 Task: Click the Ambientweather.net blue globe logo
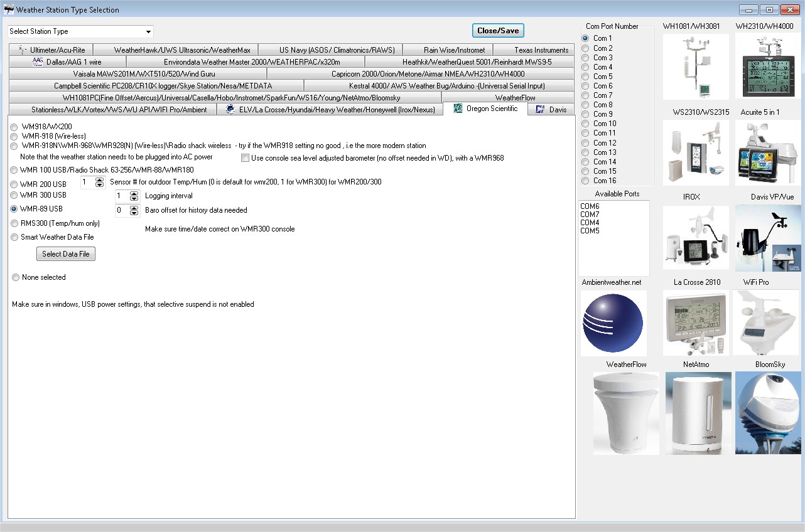pyautogui.click(x=613, y=323)
